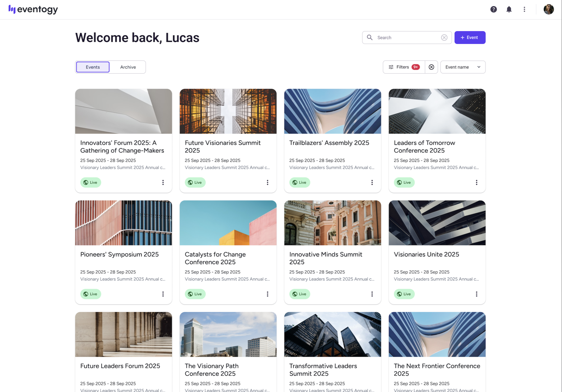Click the Innovative Minds Summit thumbnail

pyautogui.click(x=332, y=223)
